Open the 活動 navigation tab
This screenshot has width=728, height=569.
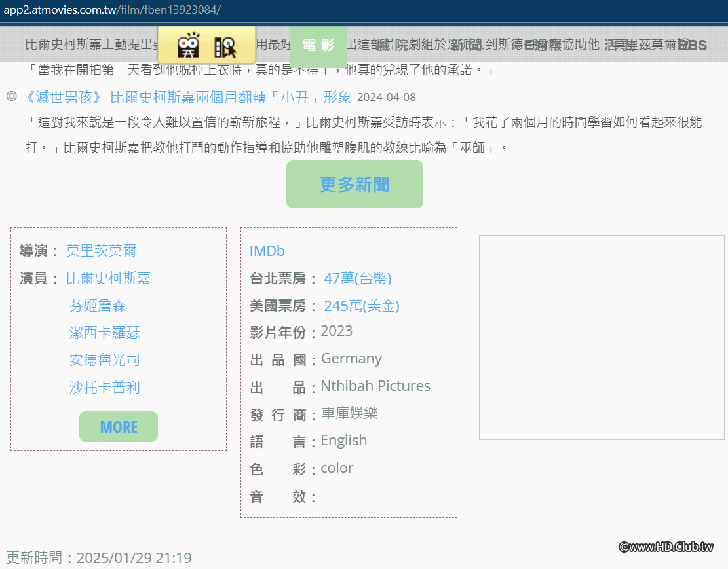[620, 45]
